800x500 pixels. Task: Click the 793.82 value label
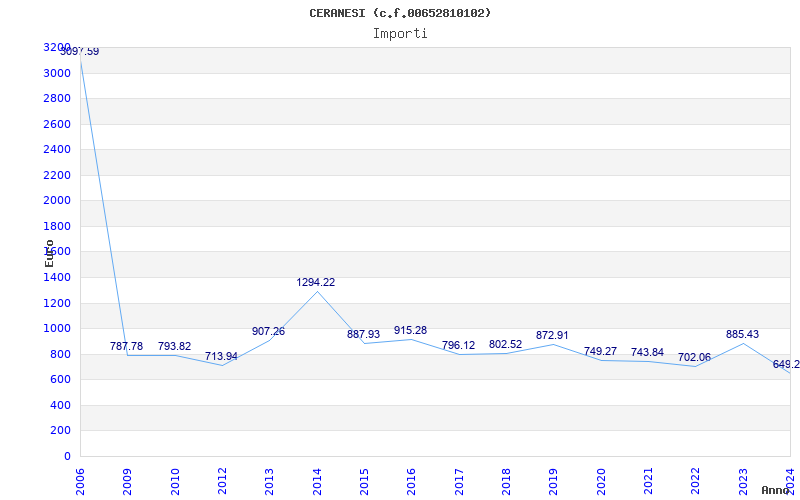pos(174,346)
